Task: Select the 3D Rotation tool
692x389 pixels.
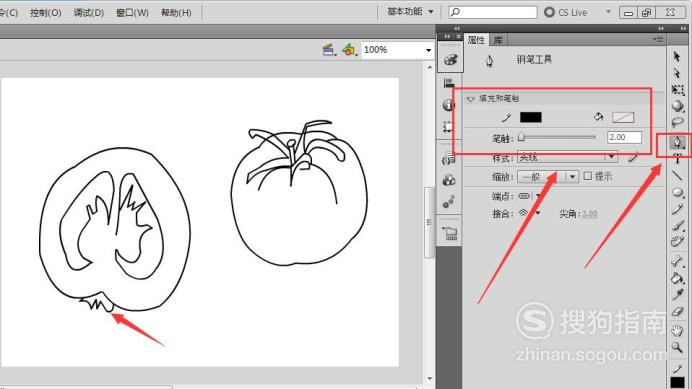Action: point(677,106)
